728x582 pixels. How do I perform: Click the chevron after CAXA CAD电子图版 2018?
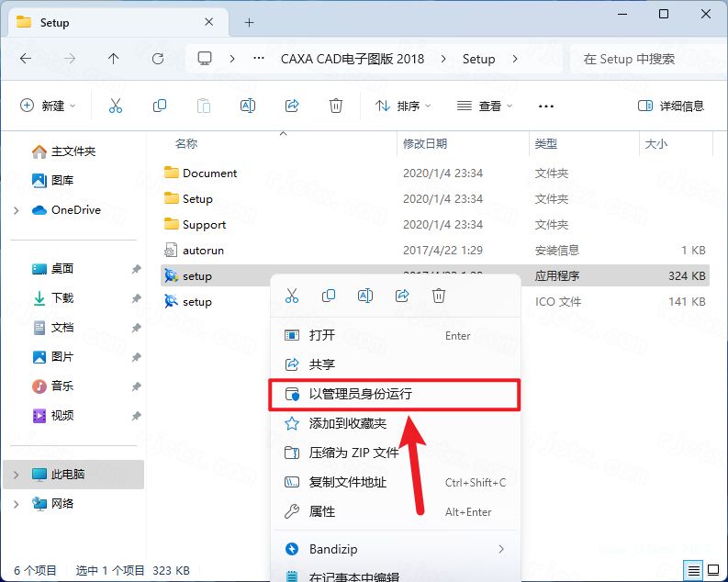click(x=443, y=59)
